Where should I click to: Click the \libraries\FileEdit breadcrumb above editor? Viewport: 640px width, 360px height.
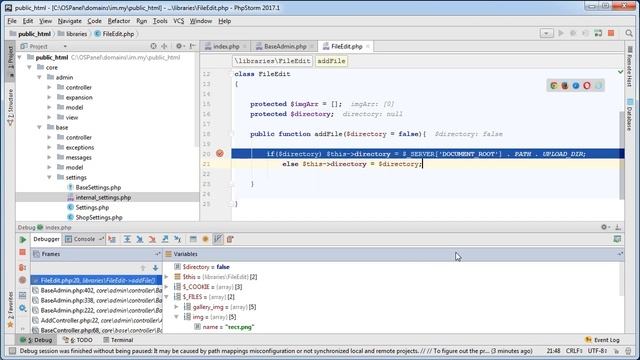click(272, 61)
